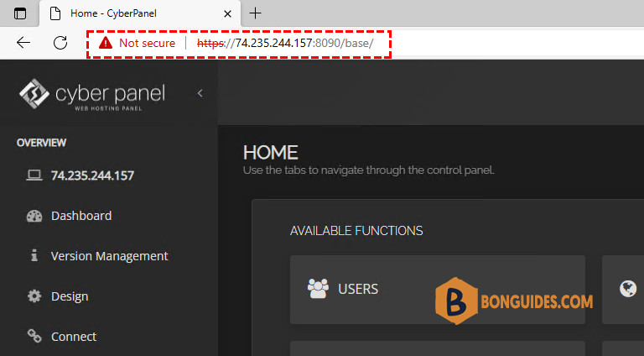This screenshot has width=644, height=356.
Task: Click the HOME page heading
Action: 270,153
